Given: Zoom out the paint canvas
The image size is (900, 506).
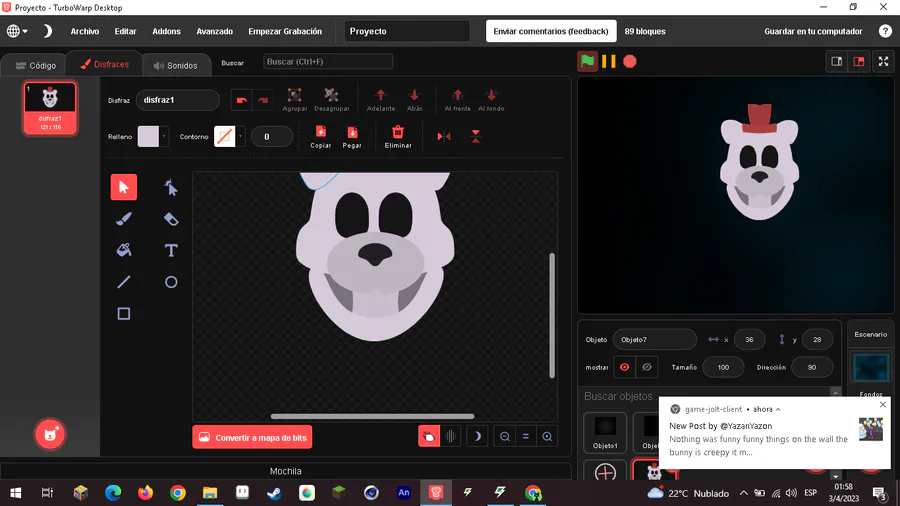Looking at the screenshot, I should click(x=505, y=437).
